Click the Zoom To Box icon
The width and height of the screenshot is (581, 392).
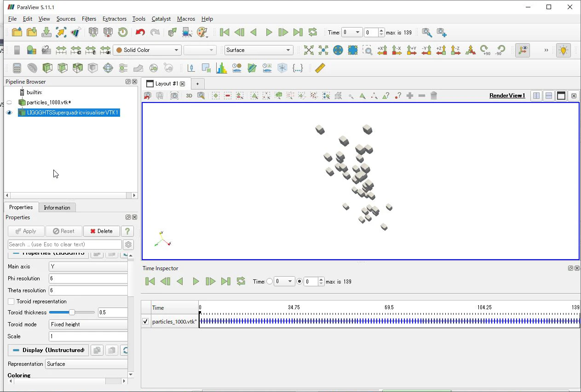[368, 50]
